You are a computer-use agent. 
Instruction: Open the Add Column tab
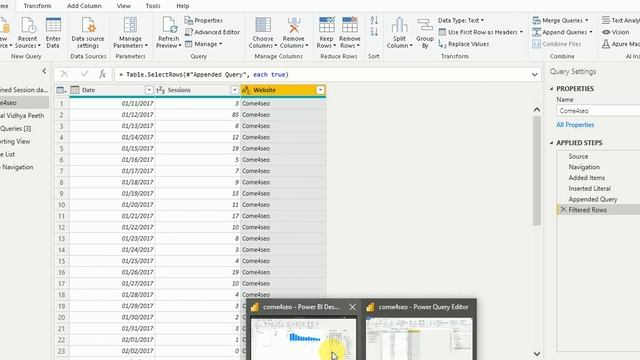pos(84,6)
